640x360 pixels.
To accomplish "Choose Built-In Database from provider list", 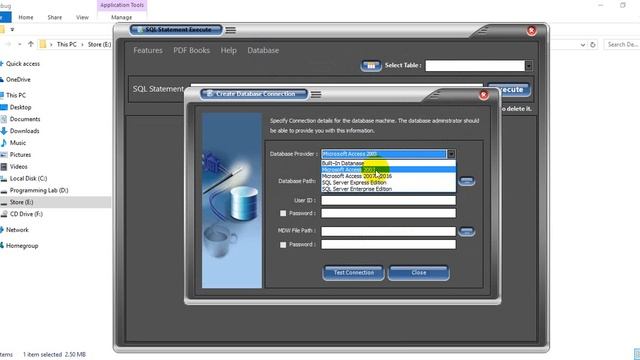I will pos(388,163).
